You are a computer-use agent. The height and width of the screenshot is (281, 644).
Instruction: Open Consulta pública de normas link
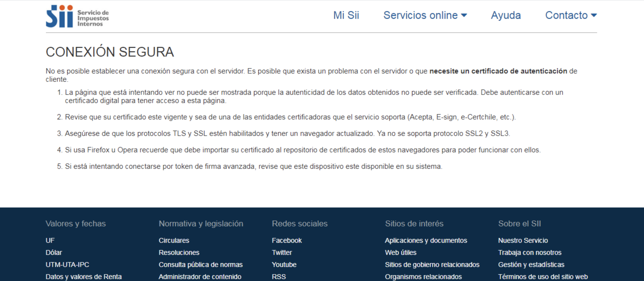200,265
